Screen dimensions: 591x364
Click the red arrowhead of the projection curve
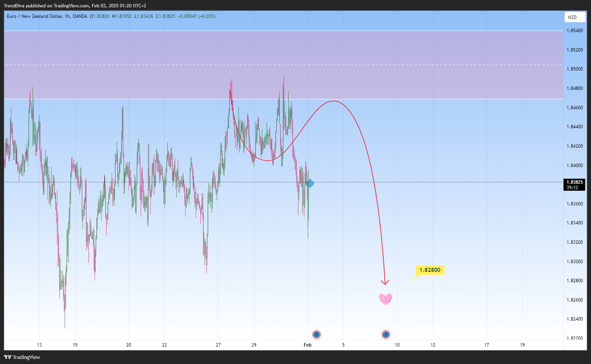pyautogui.click(x=385, y=282)
